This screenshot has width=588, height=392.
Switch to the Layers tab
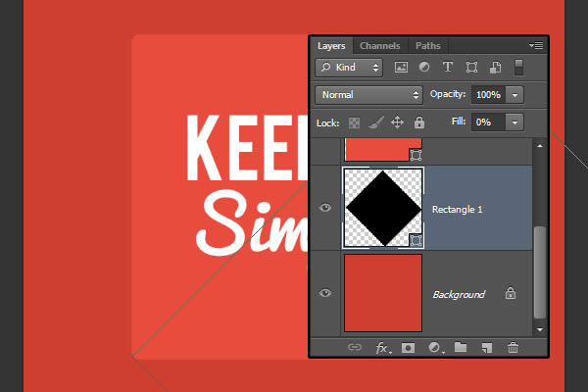click(331, 46)
